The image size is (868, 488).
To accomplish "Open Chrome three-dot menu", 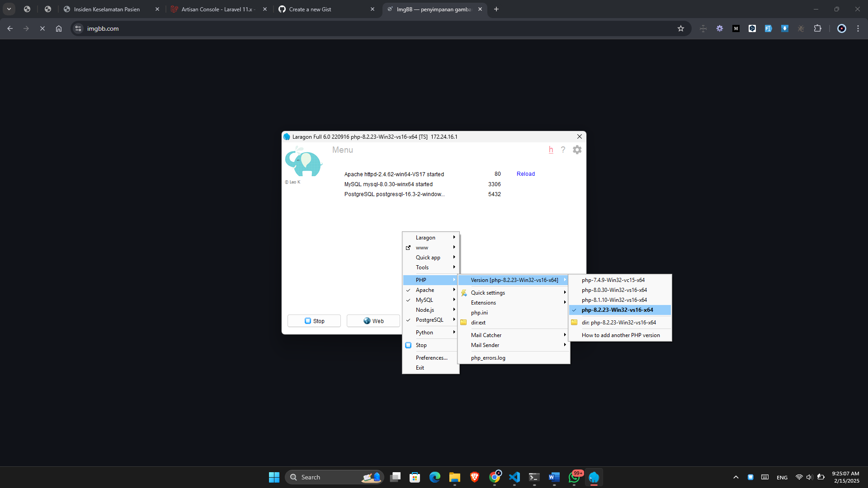I will point(858,28).
